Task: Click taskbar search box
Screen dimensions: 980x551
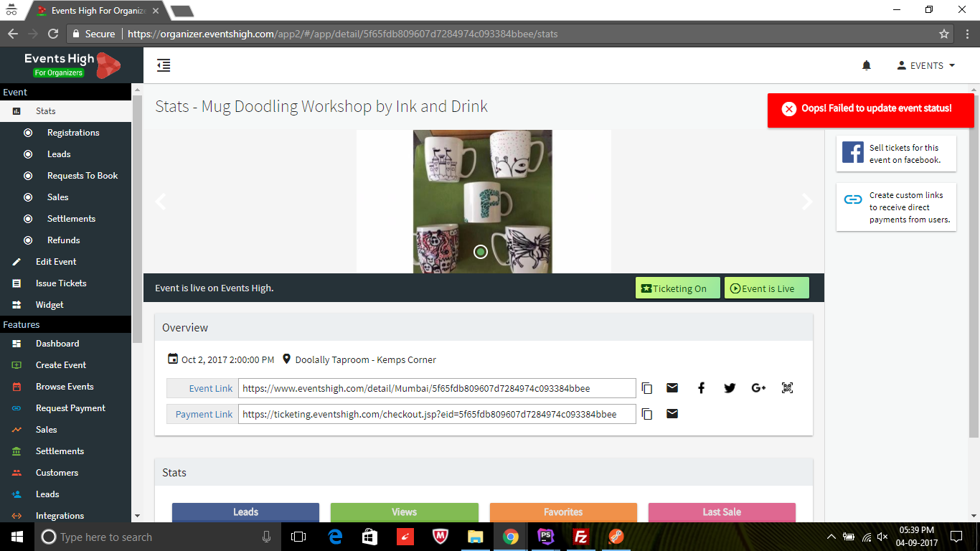Action: click(158, 537)
